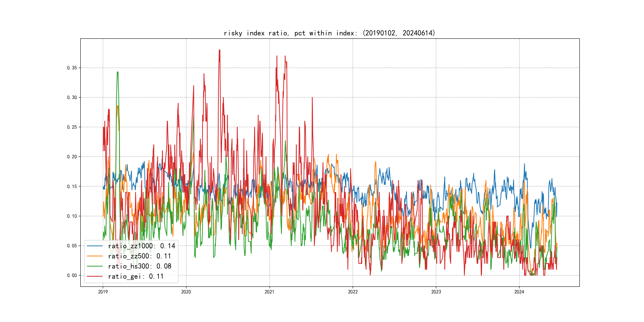644x322 pixels.
Task: Click the 0.35 y-axis tick label
Action: pyautogui.click(x=72, y=68)
